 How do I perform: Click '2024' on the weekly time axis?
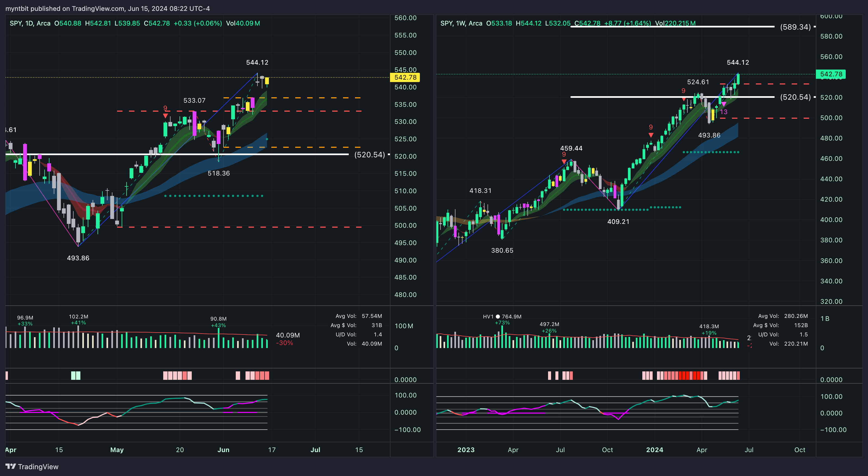click(654, 450)
